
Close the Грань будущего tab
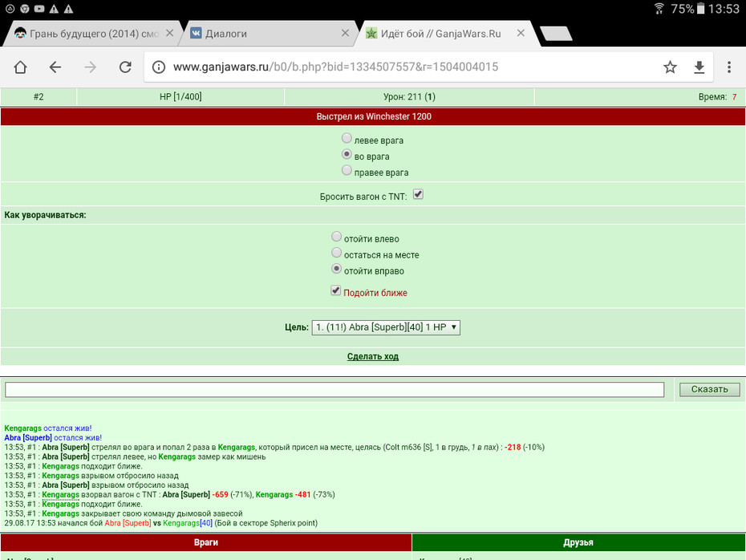169,33
